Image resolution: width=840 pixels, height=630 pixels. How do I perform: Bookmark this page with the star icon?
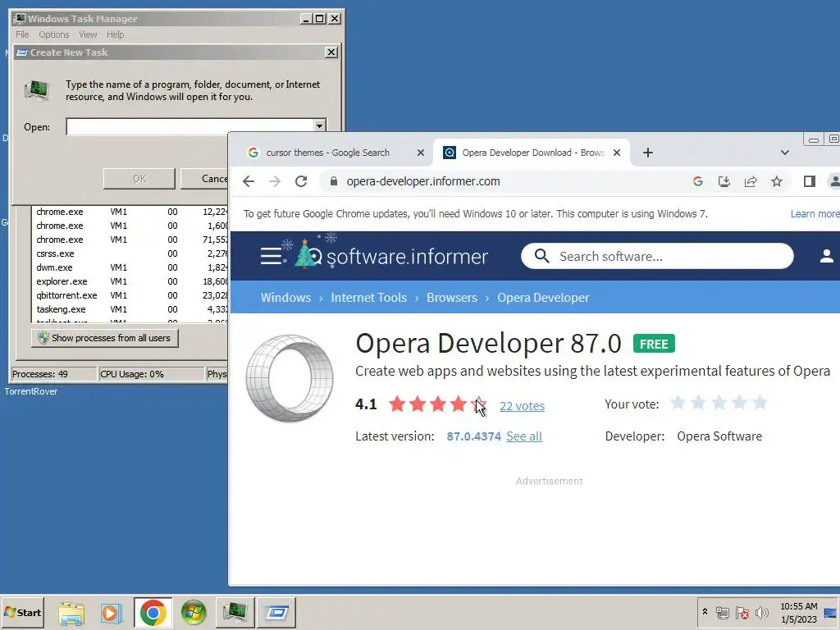tap(777, 181)
